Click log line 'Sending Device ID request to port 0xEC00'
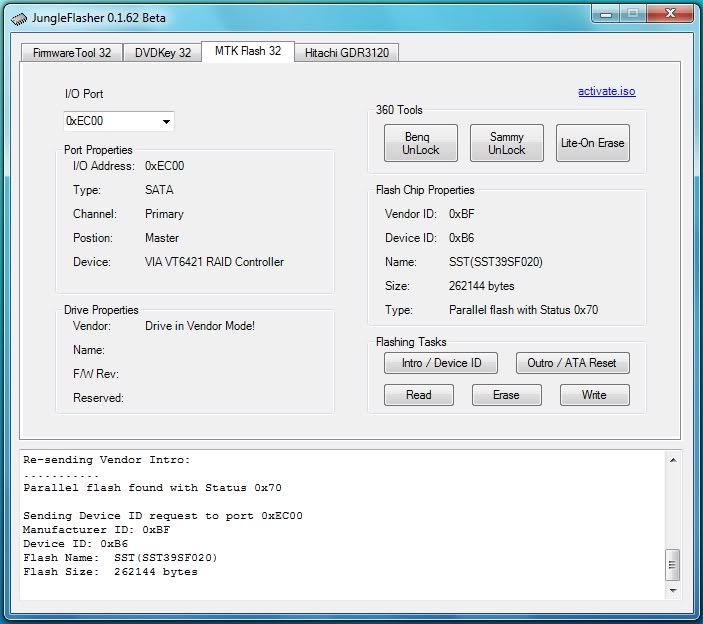The image size is (703, 624). (x=163, y=516)
